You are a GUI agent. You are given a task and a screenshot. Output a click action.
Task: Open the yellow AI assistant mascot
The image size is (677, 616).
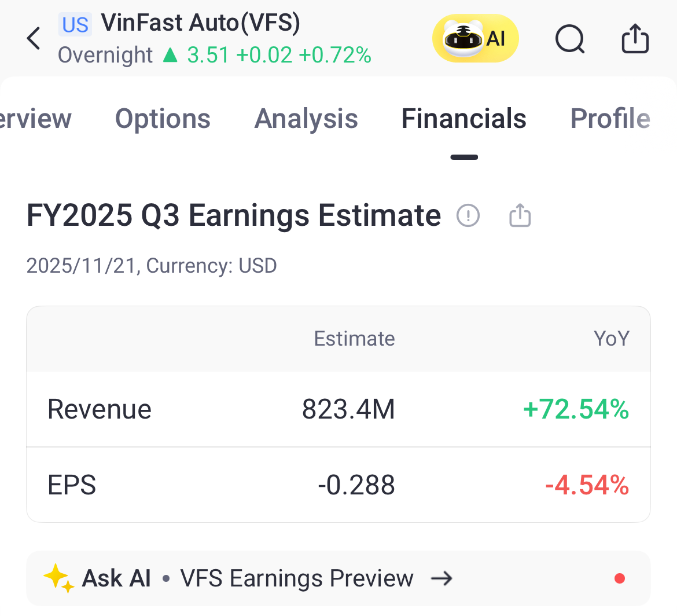tap(475, 39)
